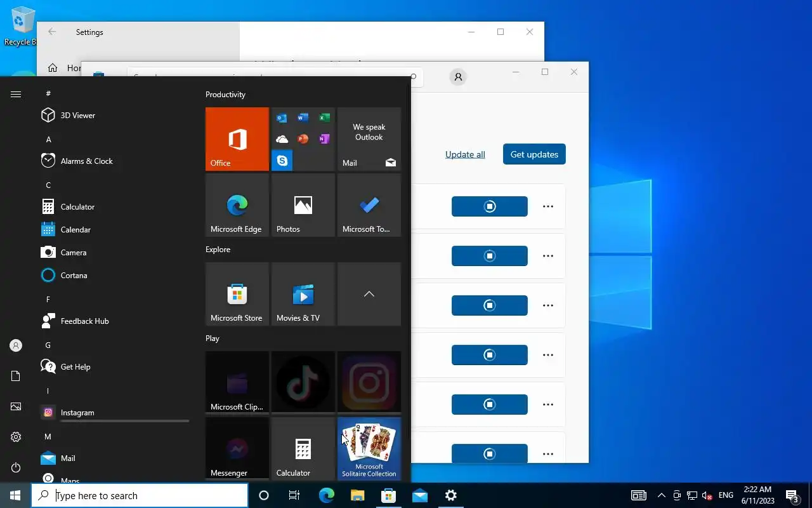Open Mail from the app list
The height and width of the screenshot is (508, 812).
click(114, 458)
